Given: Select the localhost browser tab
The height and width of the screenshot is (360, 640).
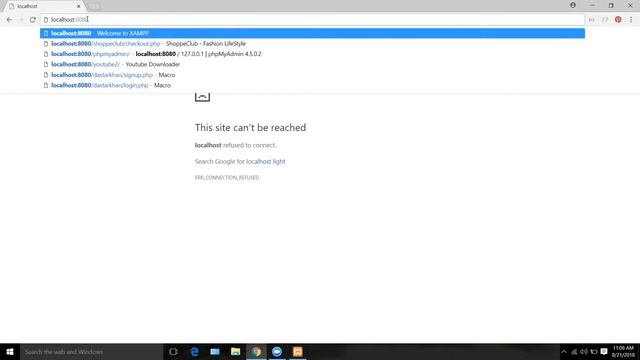Looking at the screenshot, I should point(43,6).
